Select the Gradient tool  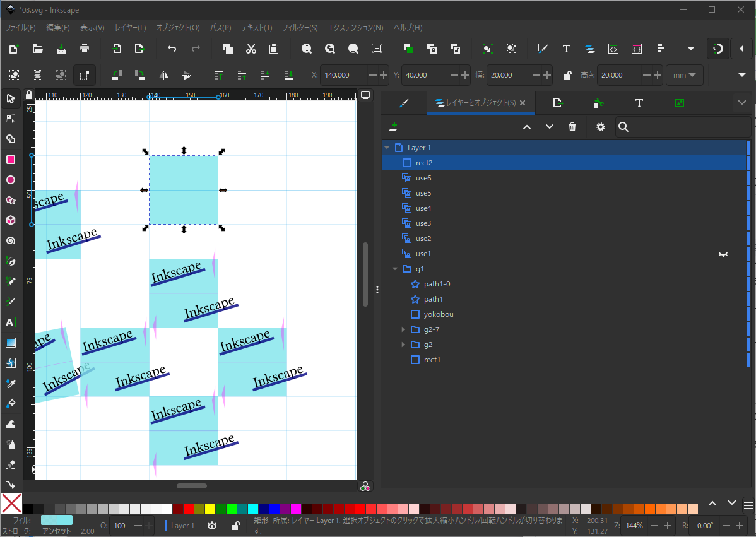(11, 342)
